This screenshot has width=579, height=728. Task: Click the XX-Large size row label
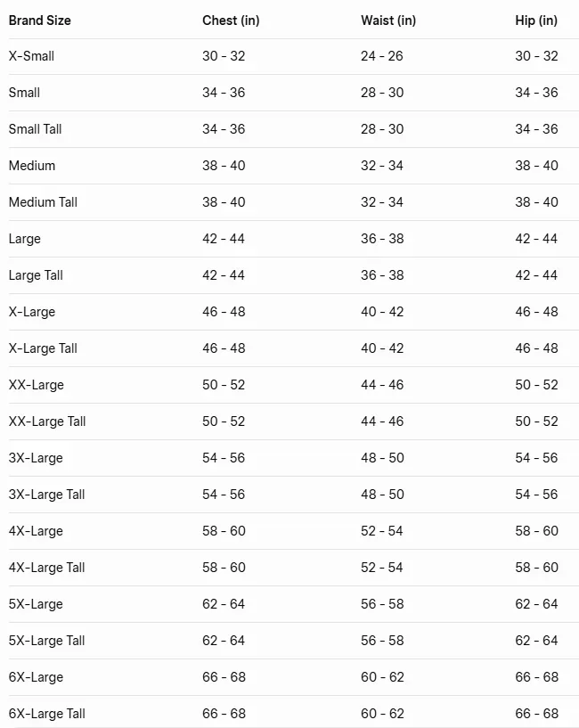(37, 385)
